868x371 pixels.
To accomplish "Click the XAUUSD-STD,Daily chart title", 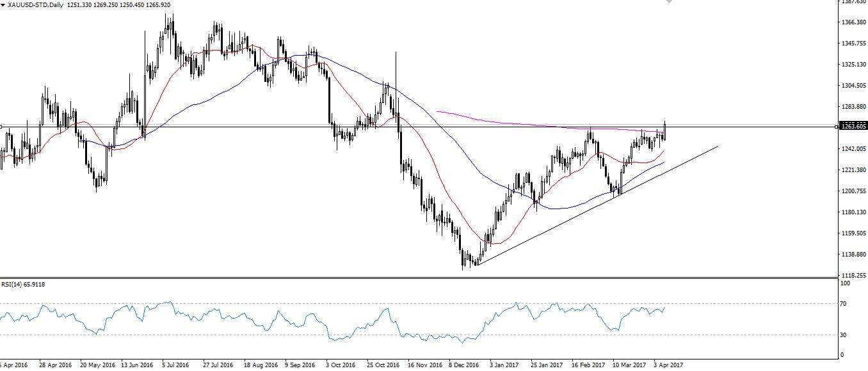I will (x=31, y=4).
